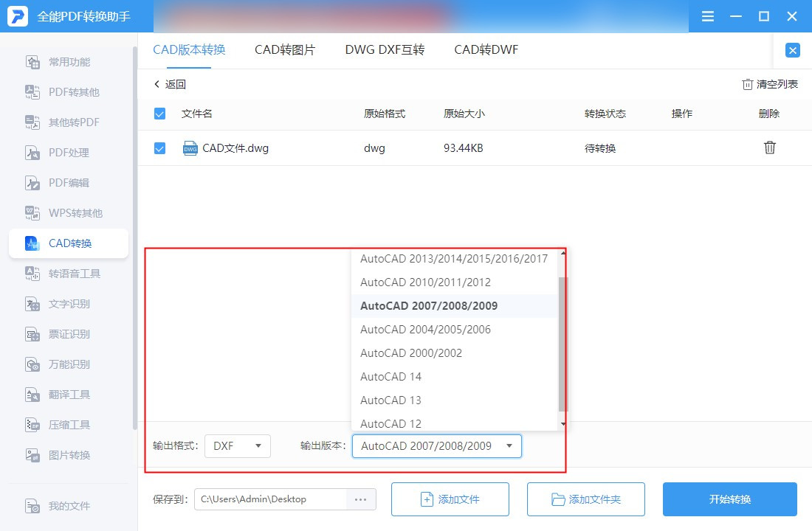
Task: Open the 输出格式 DXF dropdown
Action: (238, 445)
